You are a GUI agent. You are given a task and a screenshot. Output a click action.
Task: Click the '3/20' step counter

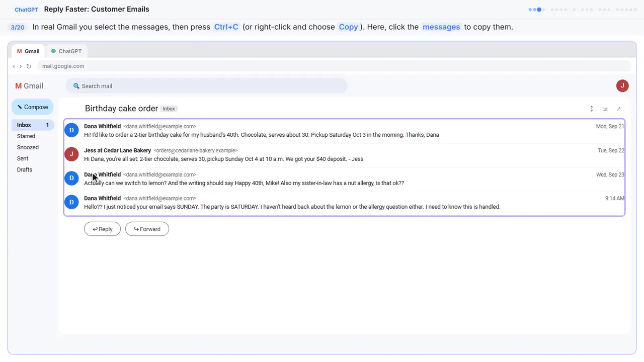pos(18,27)
